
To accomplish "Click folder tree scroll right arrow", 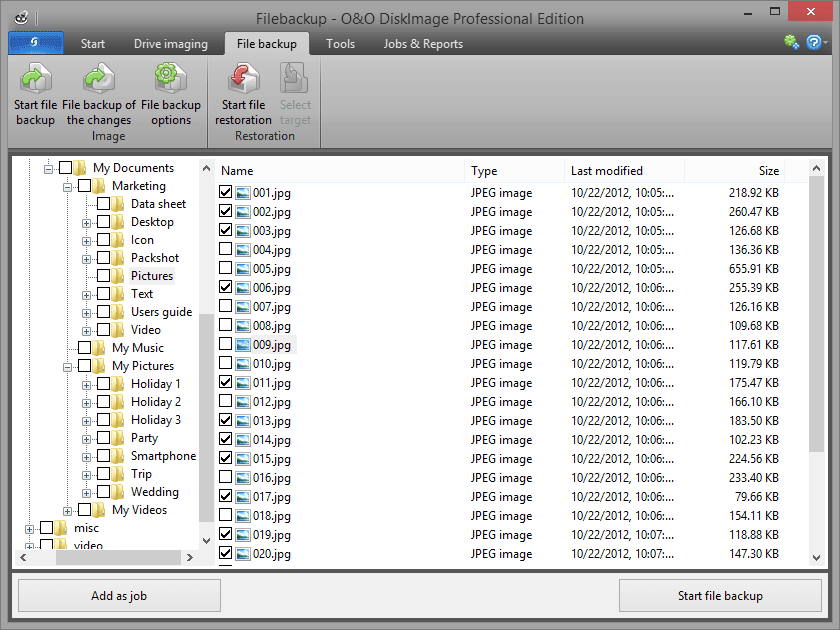I will (x=190, y=557).
